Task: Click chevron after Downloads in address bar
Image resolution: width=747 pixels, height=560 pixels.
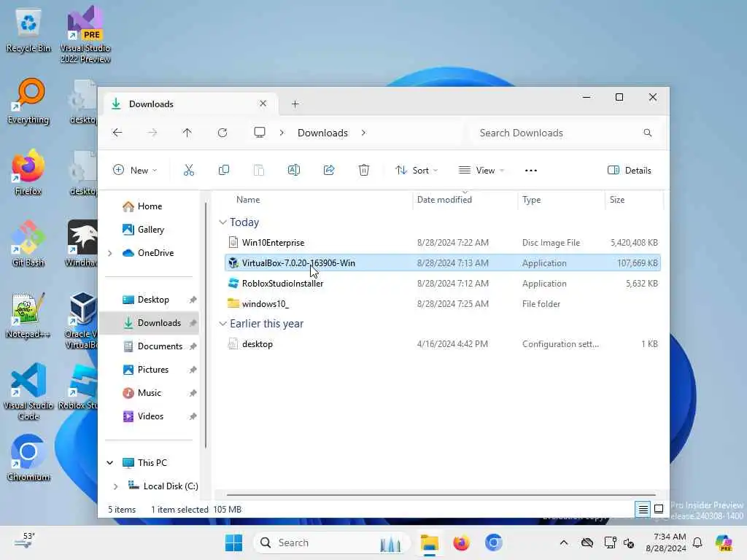Action: pos(363,133)
